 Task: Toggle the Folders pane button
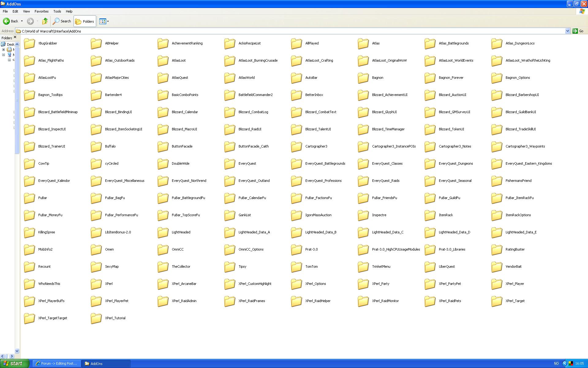pos(85,21)
